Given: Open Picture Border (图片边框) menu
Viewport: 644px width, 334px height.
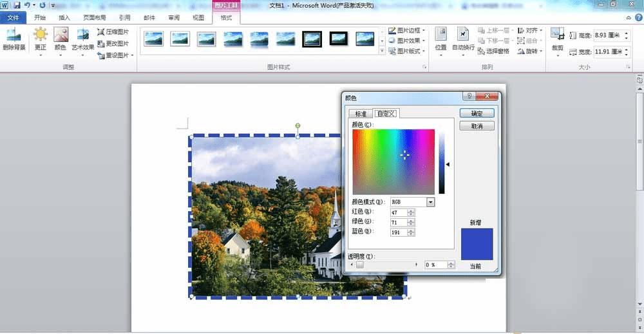Looking at the screenshot, I should 406,30.
